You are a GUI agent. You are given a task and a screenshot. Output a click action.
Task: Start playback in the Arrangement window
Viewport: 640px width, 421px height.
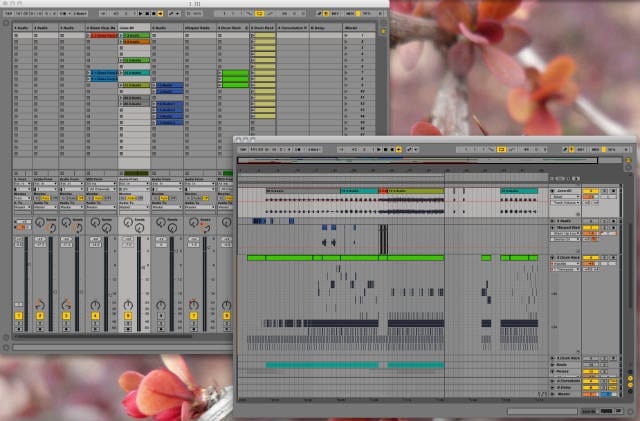379,150
